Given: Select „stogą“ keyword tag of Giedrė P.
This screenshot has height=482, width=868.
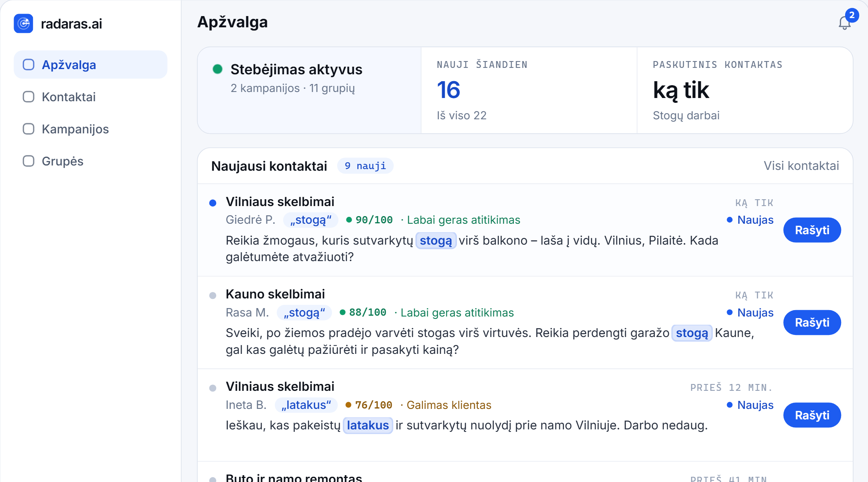Looking at the screenshot, I should tap(311, 220).
